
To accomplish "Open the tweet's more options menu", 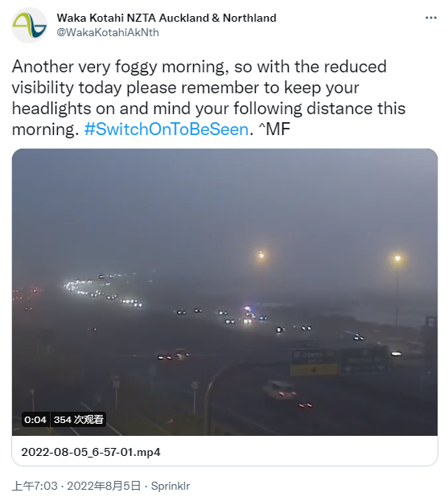I will click(x=431, y=18).
